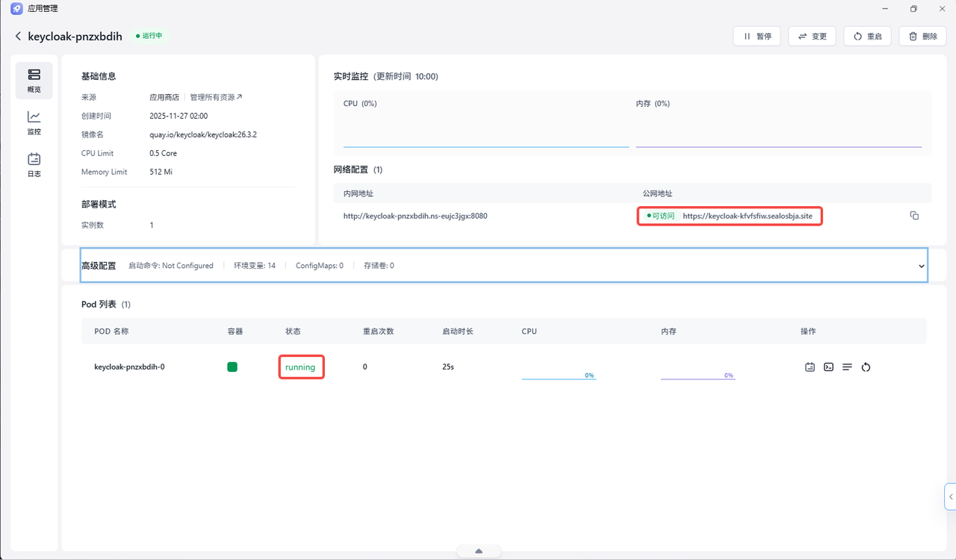
Task: Click the Pod 列表 heading
Action: click(99, 305)
